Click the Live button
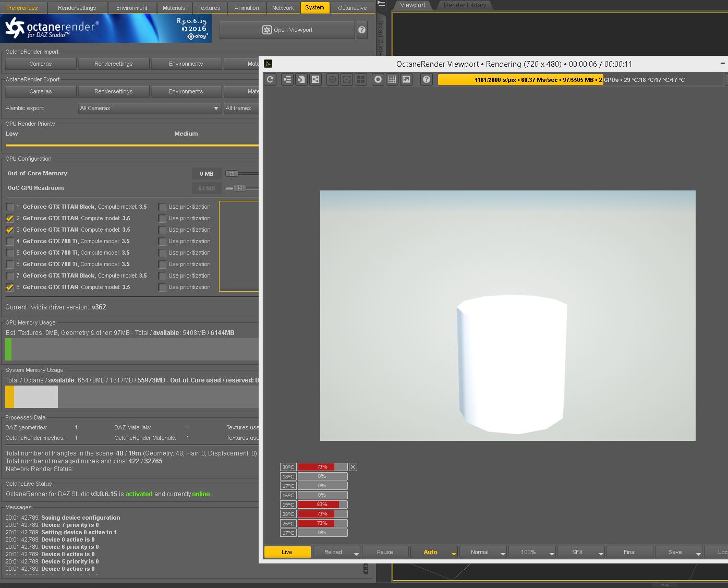 point(287,552)
